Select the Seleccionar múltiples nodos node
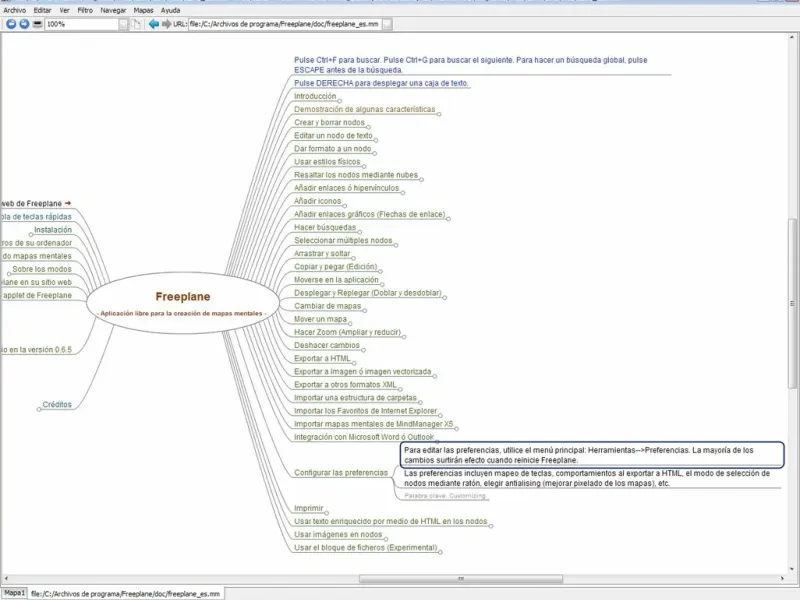 [x=343, y=240]
